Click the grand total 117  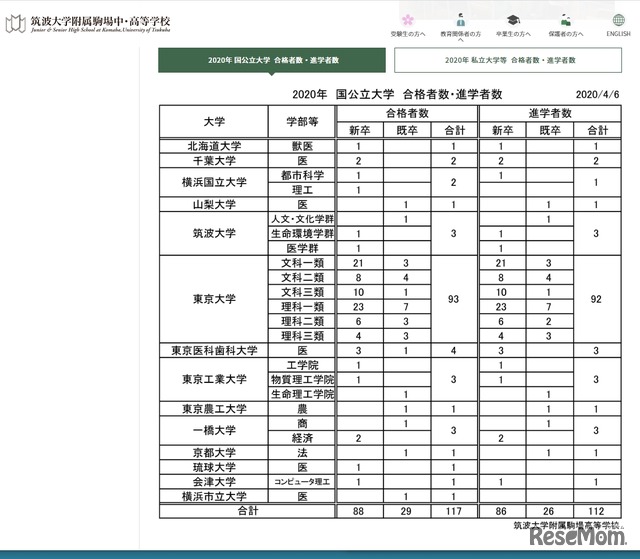[453, 511]
